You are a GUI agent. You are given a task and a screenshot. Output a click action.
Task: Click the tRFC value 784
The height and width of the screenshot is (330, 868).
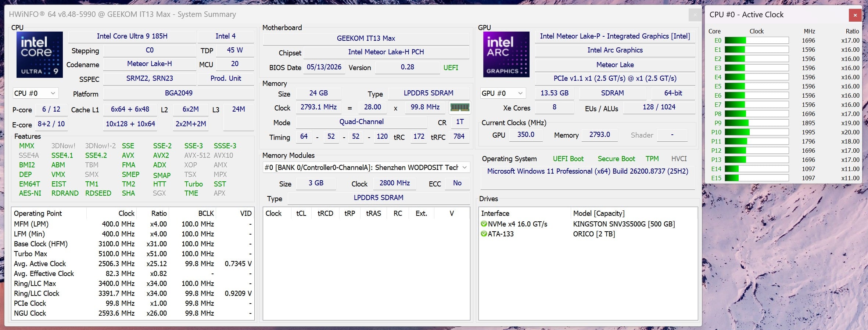pyautogui.click(x=459, y=137)
